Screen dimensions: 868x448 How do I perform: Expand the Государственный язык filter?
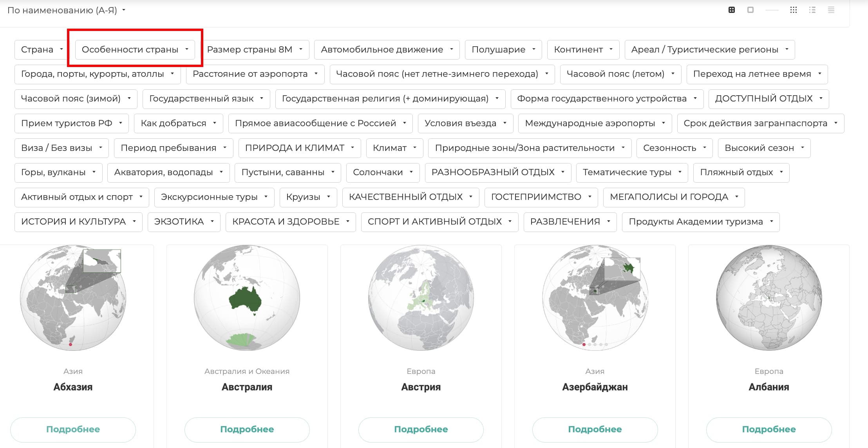(x=206, y=99)
